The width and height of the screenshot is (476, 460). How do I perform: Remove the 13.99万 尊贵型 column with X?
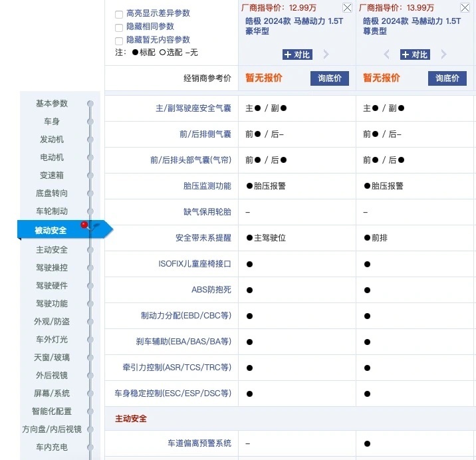(465, 7)
